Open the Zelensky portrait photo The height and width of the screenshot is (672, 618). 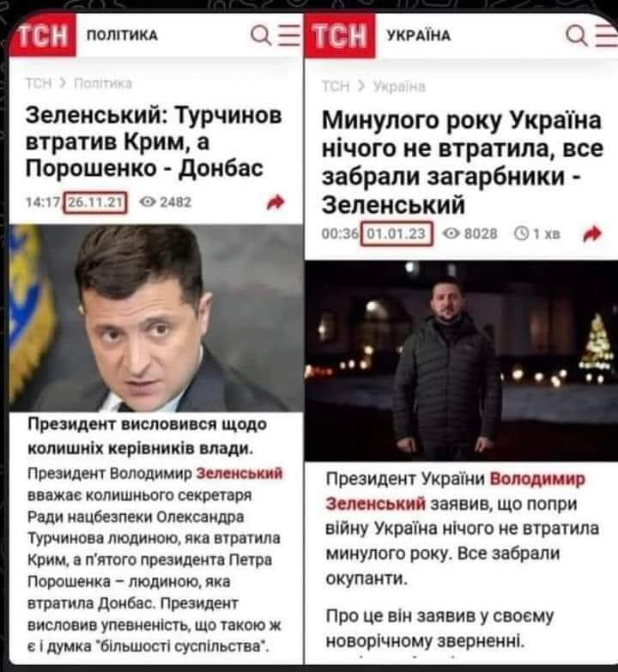click(x=156, y=318)
